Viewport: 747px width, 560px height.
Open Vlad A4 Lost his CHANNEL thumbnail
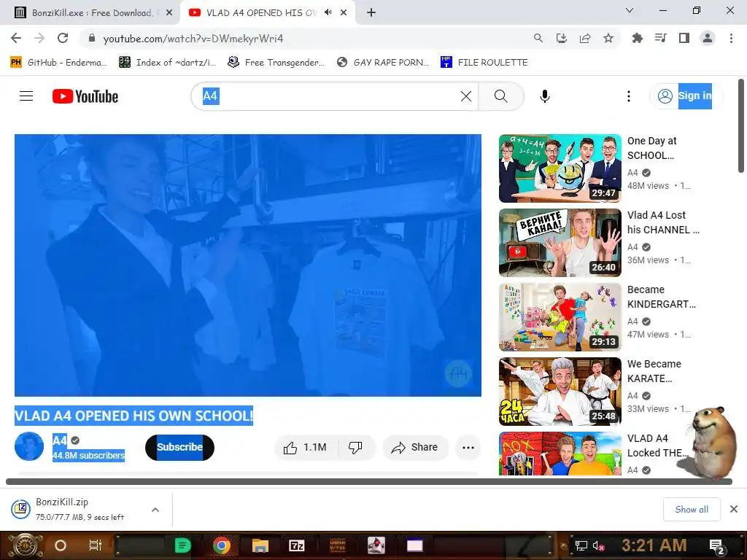[560, 243]
